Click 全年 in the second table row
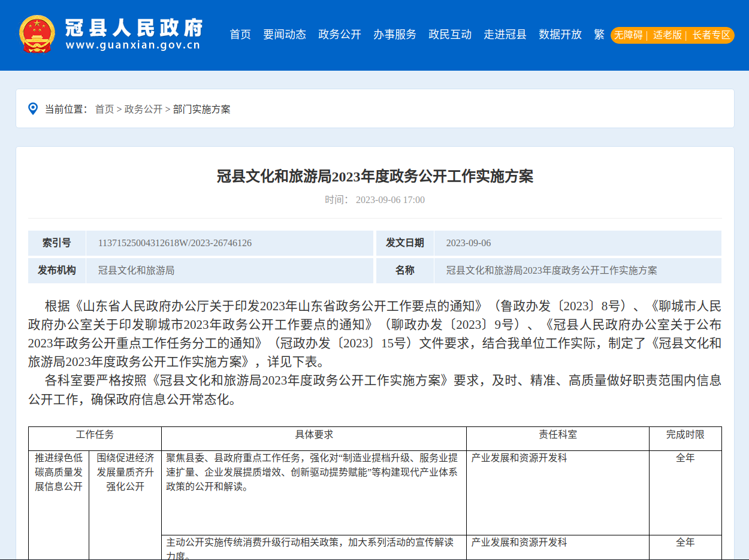Image resolution: width=749 pixels, height=560 pixels. tap(685, 543)
